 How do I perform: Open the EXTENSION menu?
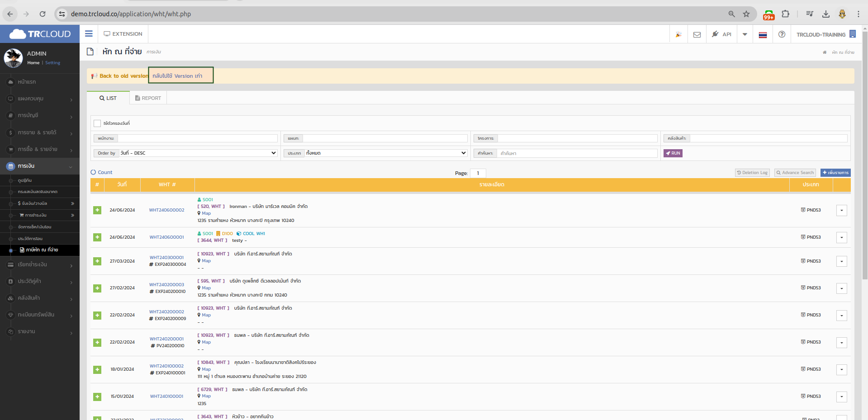tap(123, 34)
